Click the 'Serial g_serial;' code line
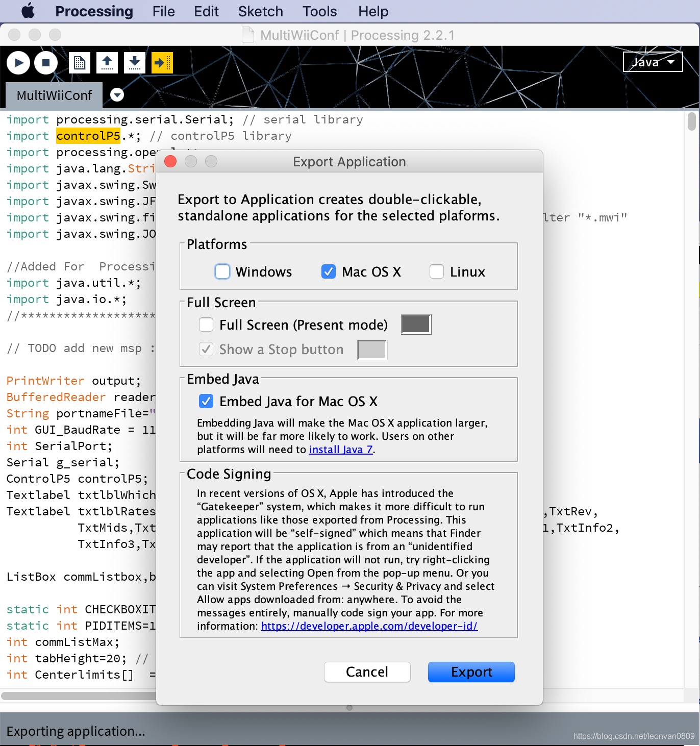700x746 pixels. click(x=63, y=462)
